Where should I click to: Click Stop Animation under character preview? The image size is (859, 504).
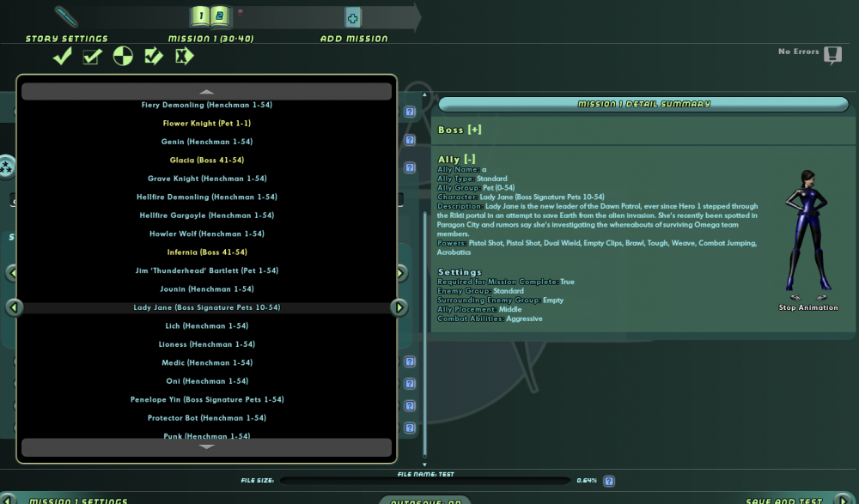pyautogui.click(x=808, y=308)
